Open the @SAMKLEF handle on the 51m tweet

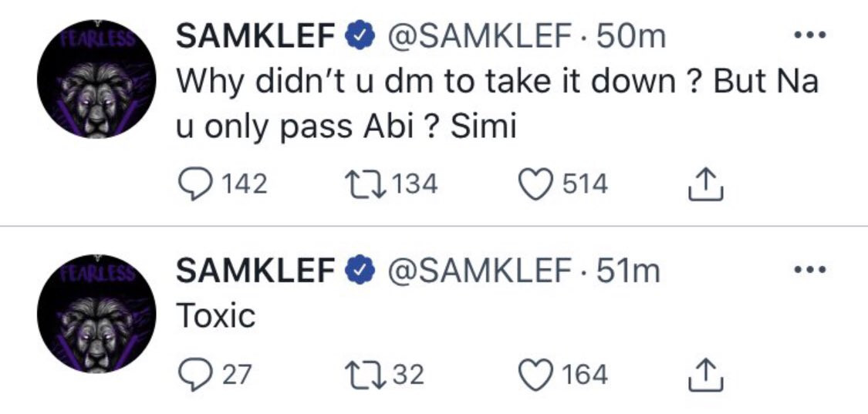pos(478,270)
